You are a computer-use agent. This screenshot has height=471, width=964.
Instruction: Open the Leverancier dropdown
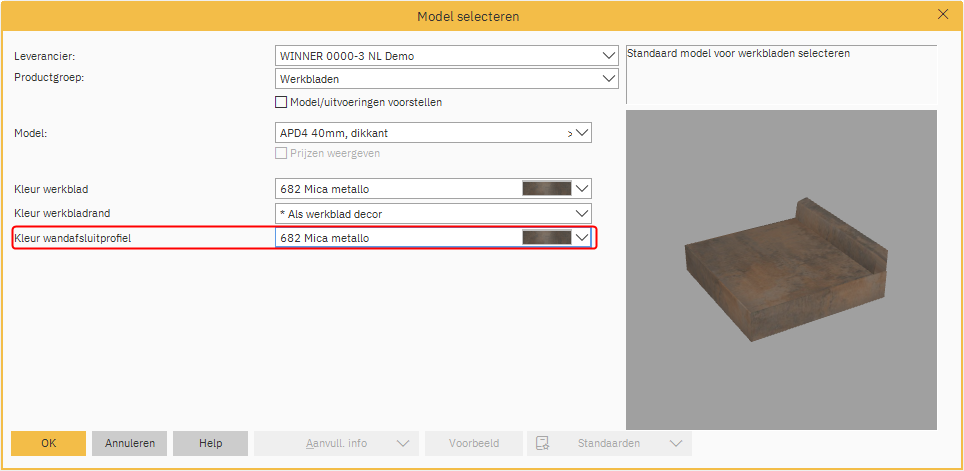(x=446, y=56)
